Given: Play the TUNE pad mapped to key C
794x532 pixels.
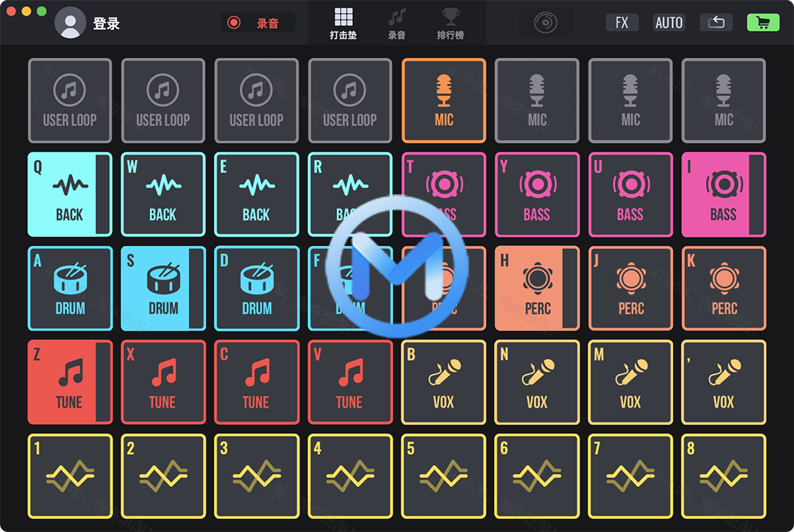Looking at the screenshot, I should coord(256,383).
